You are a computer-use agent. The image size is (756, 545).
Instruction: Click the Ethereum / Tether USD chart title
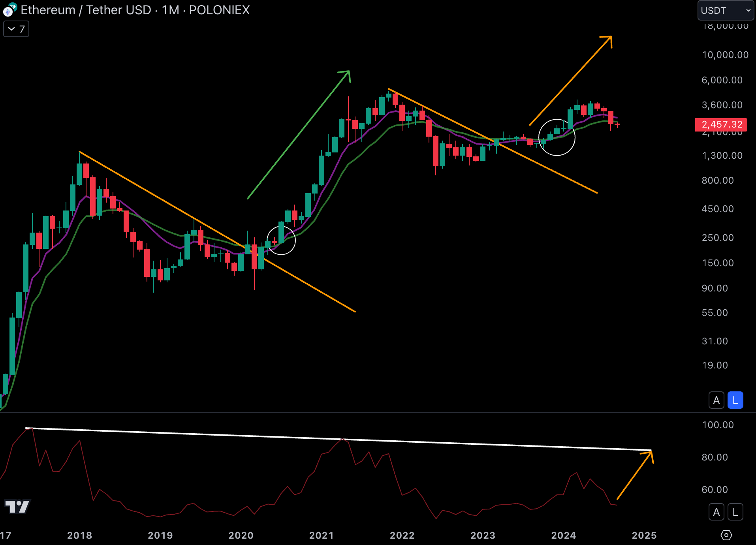coord(135,10)
